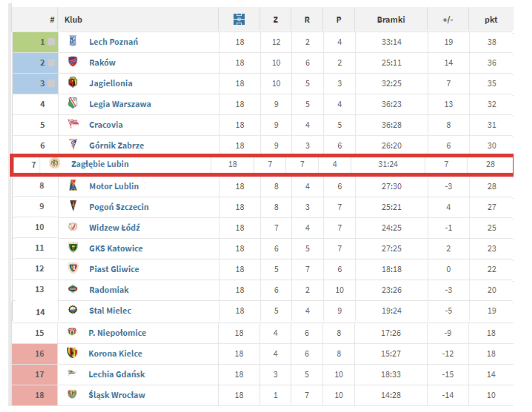532x412 pixels.
Task: Click the Jagiellonia club crest
Action: pyautogui.click(x=73, y=83)
